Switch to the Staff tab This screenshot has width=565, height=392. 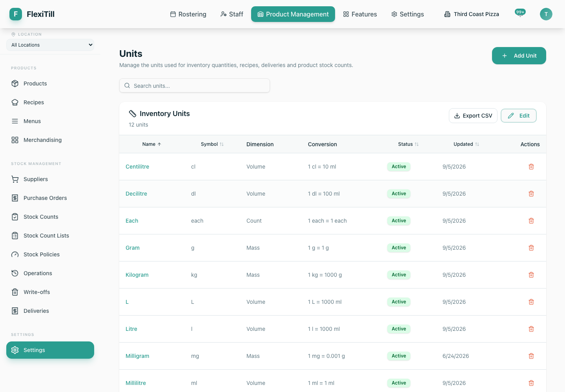(232, 14)
